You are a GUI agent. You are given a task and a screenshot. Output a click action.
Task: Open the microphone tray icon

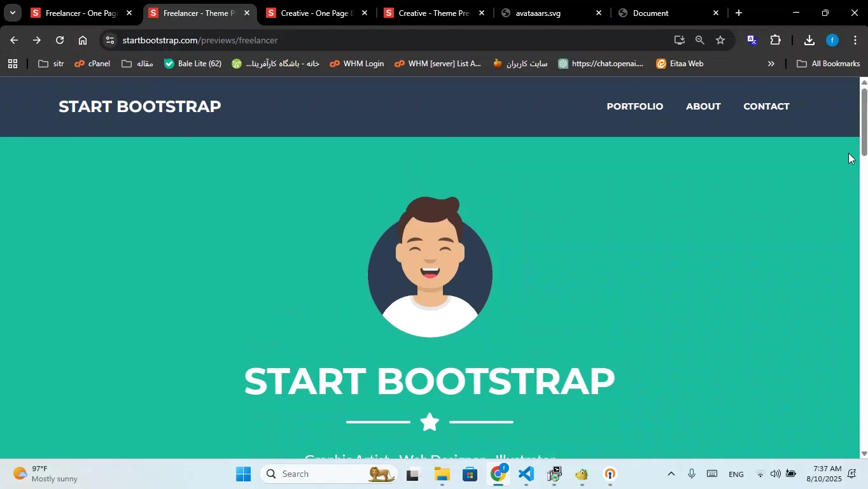tap(692, 474)
